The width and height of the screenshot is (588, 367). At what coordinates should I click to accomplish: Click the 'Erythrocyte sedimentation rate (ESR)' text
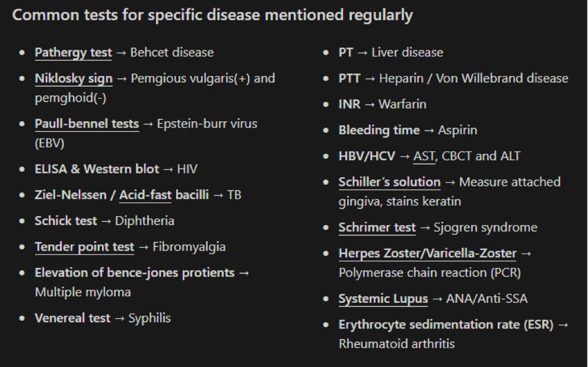coord(446,325)
